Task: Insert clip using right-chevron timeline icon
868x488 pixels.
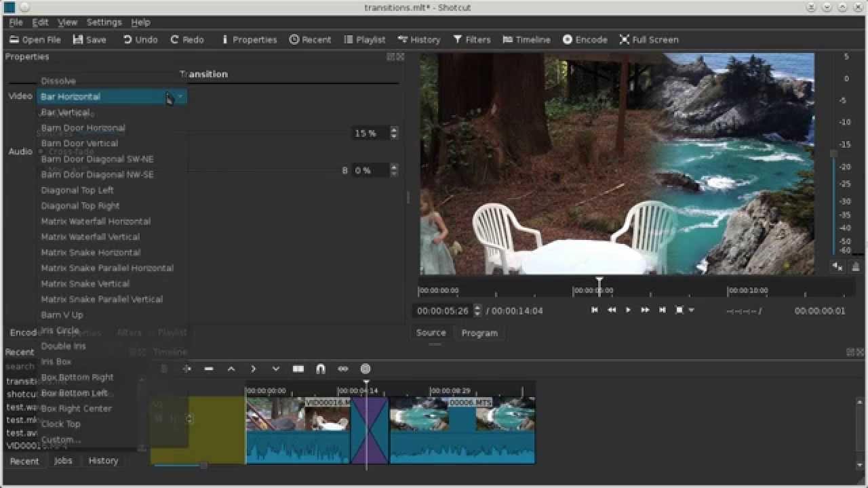Action: pyautogui.click(x=253, y=369)
